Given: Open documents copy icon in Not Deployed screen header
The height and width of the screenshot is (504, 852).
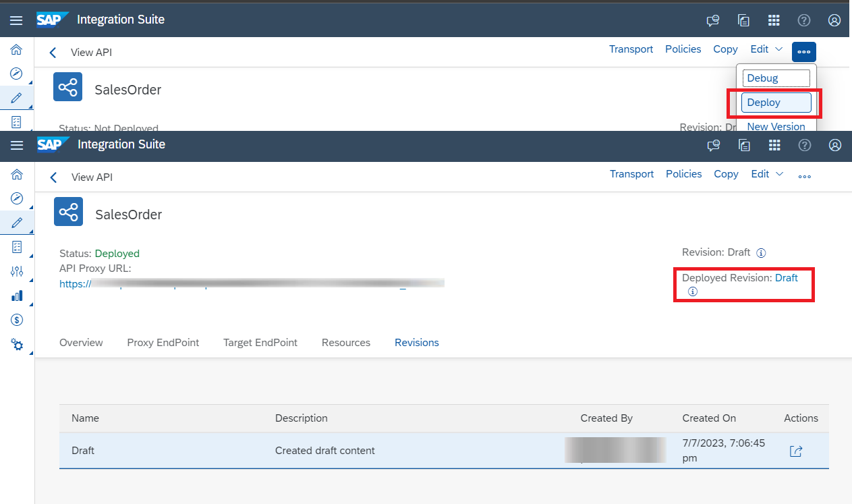Looking at the screenshot, I should pyautogui.click(x=743, y=20).
